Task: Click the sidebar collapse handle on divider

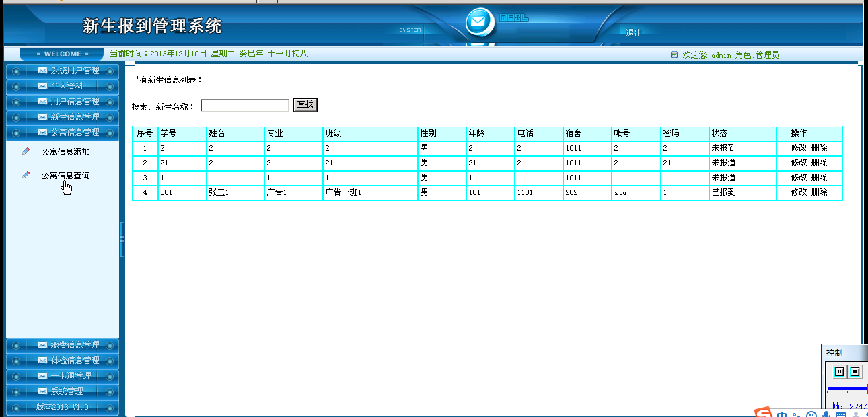Action: tap(122, 239)
